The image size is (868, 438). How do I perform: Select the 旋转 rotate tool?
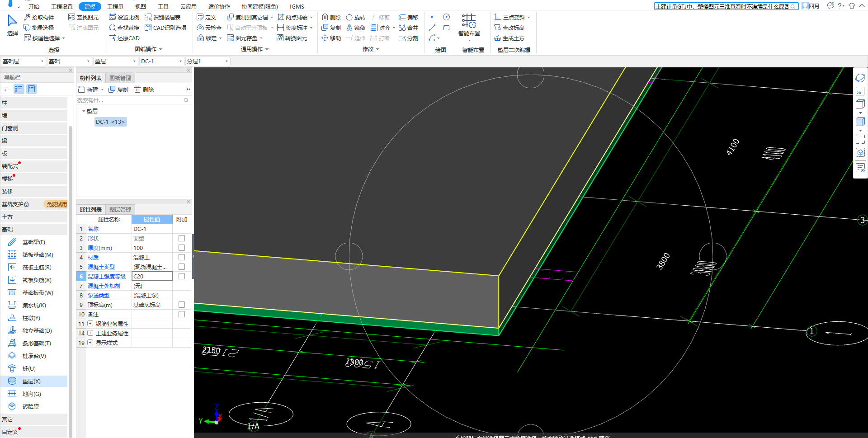(355, 17)
